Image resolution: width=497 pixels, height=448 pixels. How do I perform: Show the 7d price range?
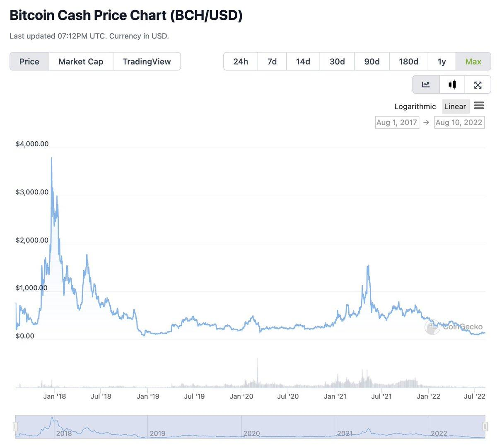tap(272, 62)
